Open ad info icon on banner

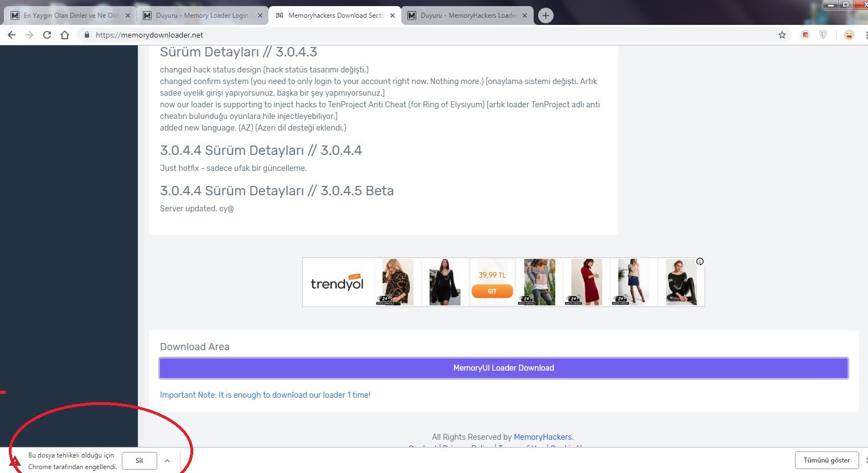point(700,262)
